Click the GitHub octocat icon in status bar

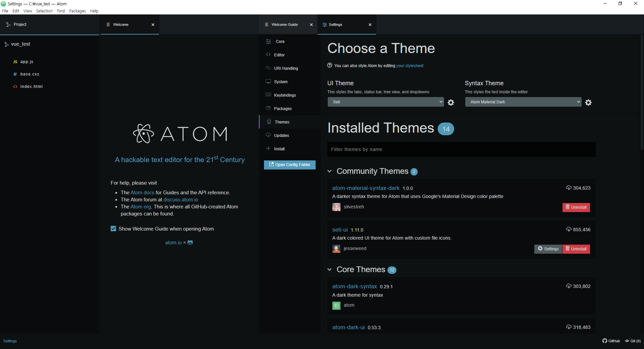click(605, 341)
